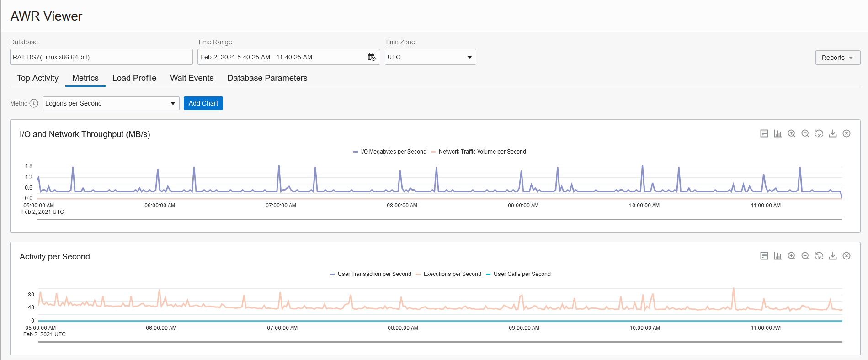
Task: Reset zoom on Activity per Second chart
Action: 819,256
